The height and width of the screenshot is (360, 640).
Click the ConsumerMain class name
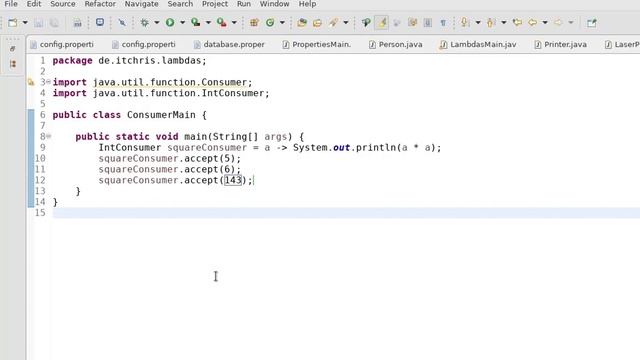[161, 115]
